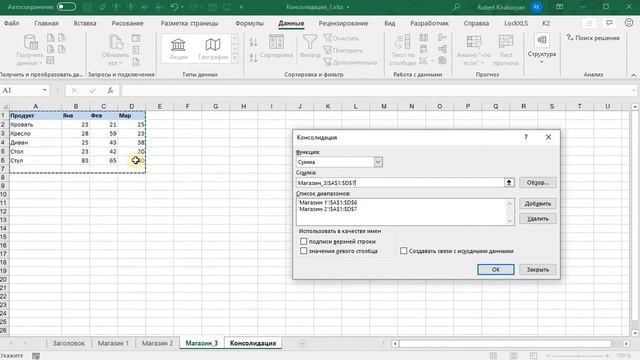640x360 pixels.
Task: Click inside the Ссылка reference field
Action: pyautogui.click(x=400, y=182)
